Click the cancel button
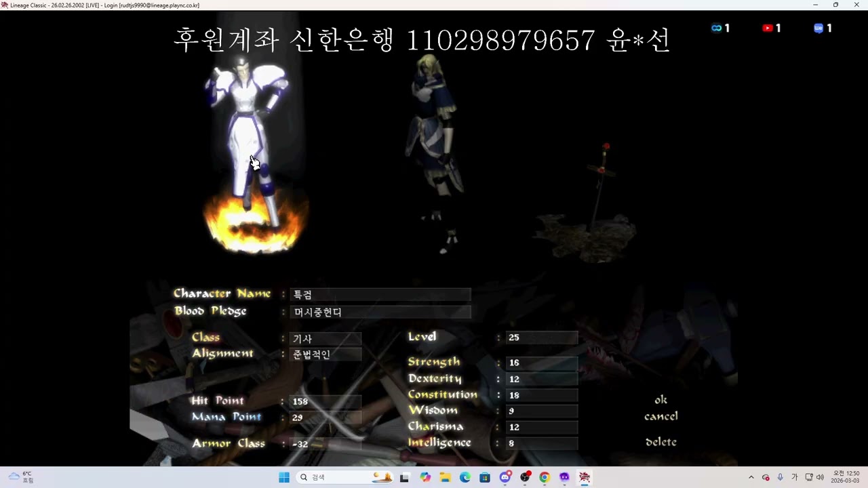 (x=660, y=416)
